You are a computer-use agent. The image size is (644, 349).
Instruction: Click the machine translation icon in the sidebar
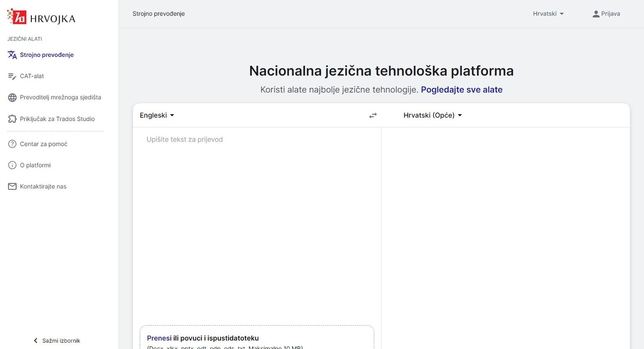[x=12, y=55]
